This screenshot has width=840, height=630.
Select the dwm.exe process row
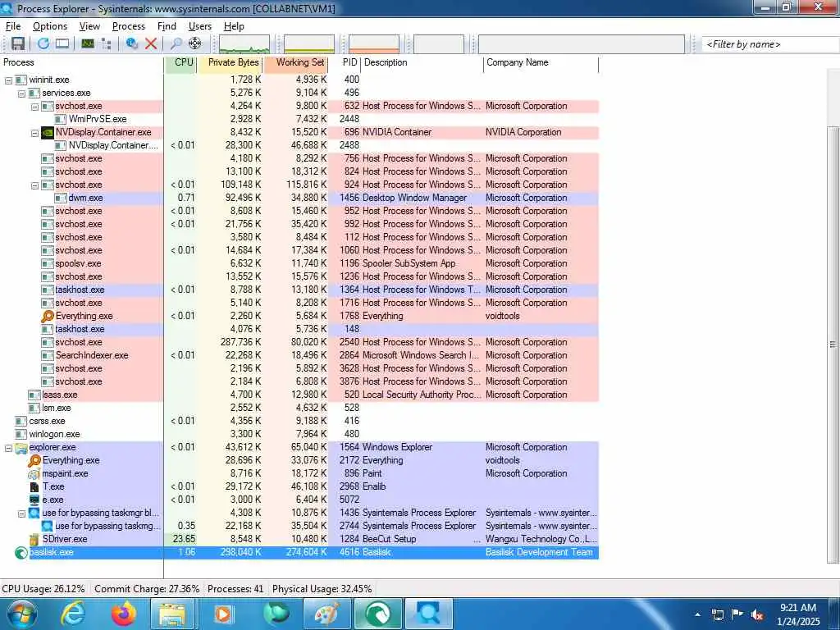tap(299, 199)
